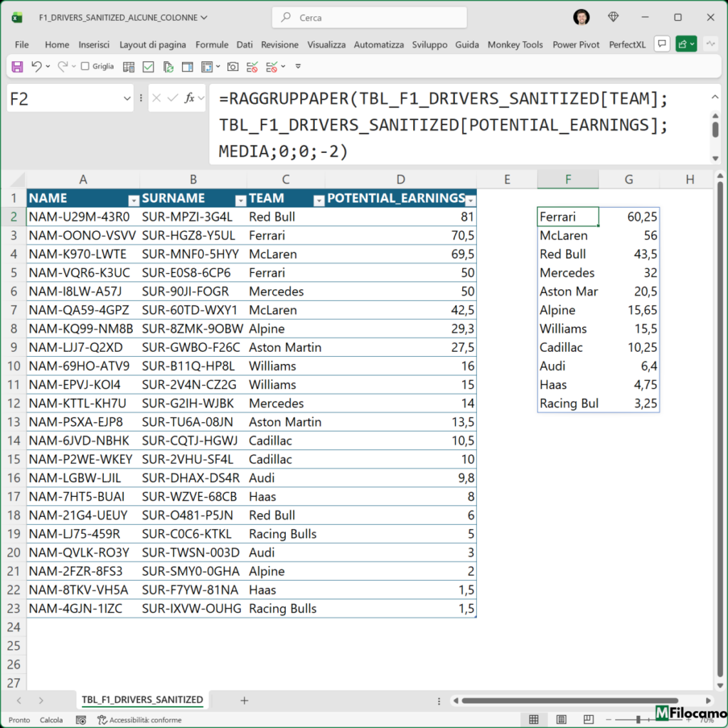Viewport: 728px width, 728px height.
Task: Click previous sheet navigation arrow
Action: 19,700
